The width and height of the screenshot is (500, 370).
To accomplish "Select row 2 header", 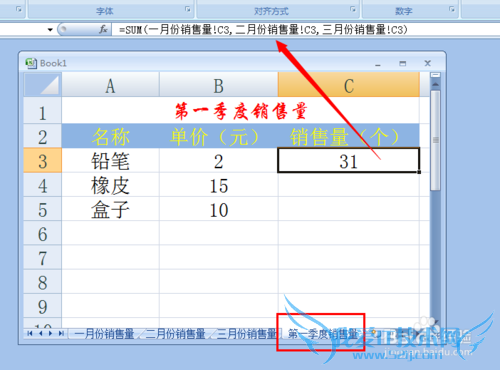I will (43, 136).
